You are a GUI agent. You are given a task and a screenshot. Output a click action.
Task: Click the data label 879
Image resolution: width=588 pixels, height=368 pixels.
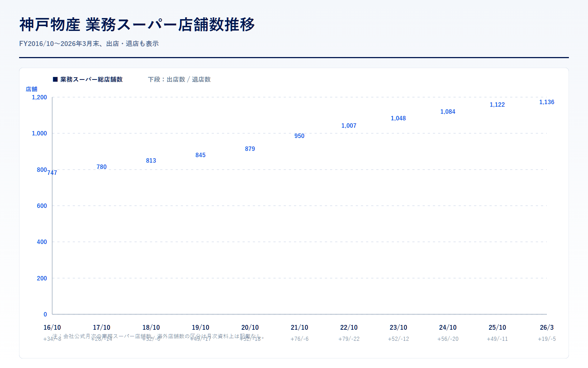[250, 149]
